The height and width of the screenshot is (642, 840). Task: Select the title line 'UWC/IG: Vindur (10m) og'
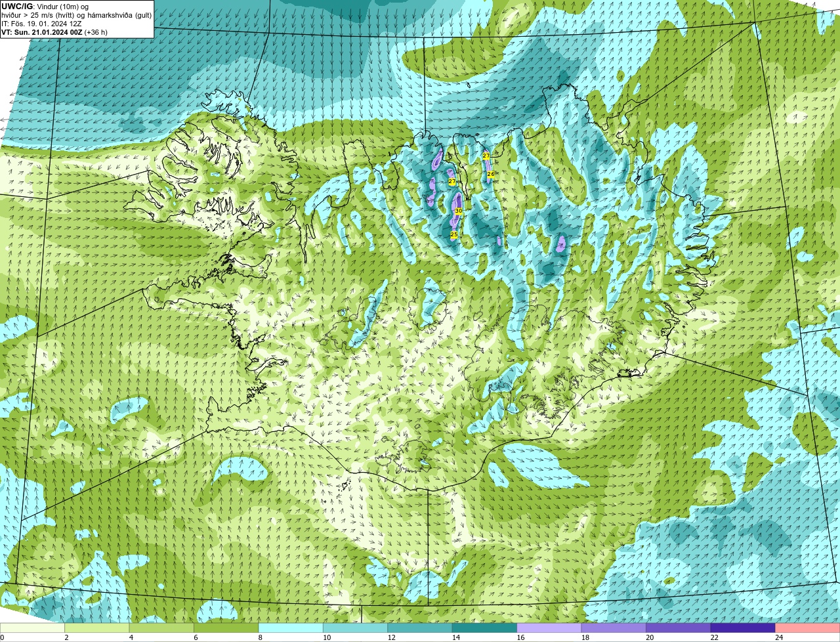[x=45, y=7]
